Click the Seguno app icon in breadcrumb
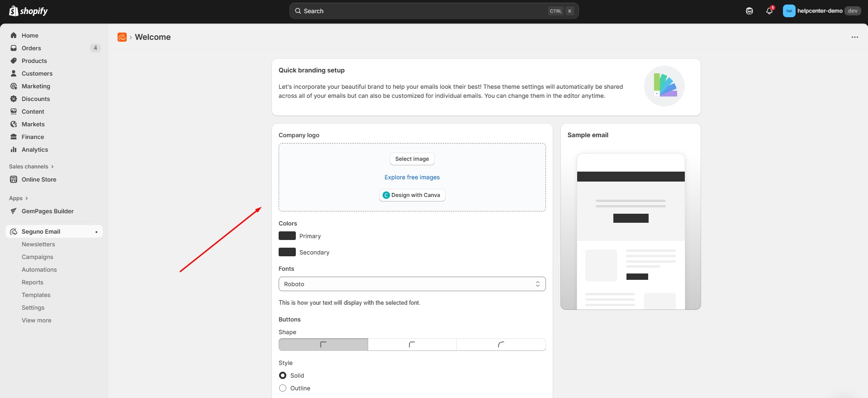The height and width of the screenshot is (398, 868). point(122,37)
